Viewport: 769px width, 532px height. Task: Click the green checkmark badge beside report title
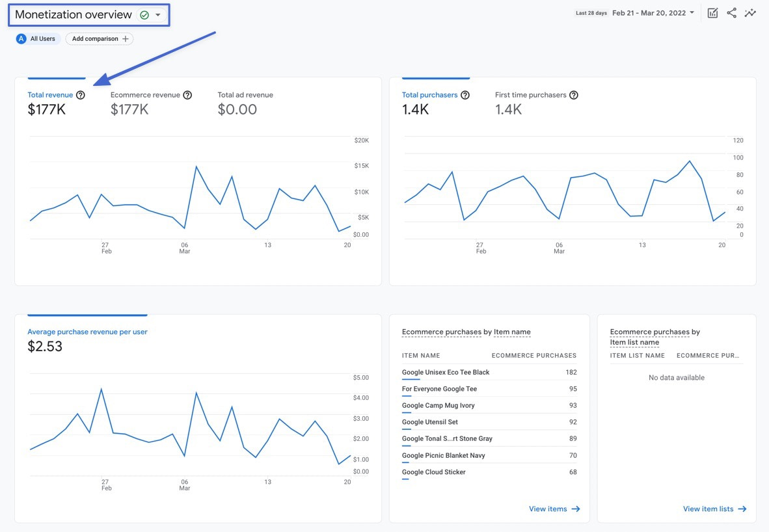pyautogui.click(x=144, y=14)
